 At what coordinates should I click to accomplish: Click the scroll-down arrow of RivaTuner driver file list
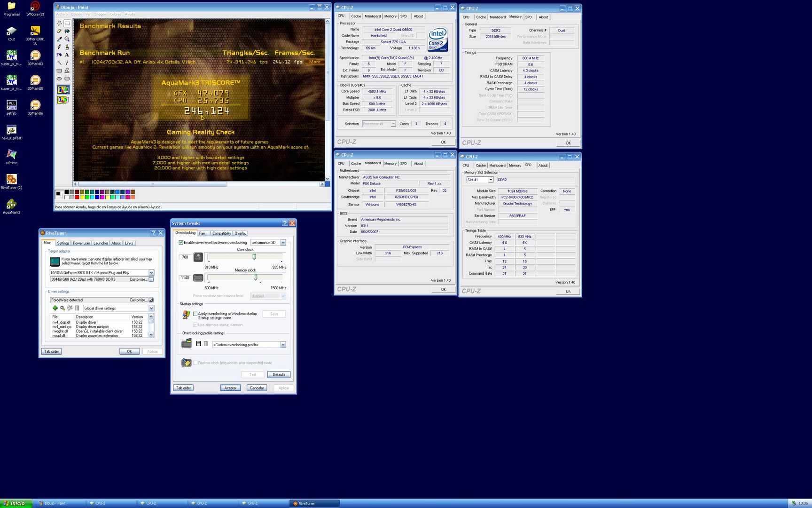[151, 335]
